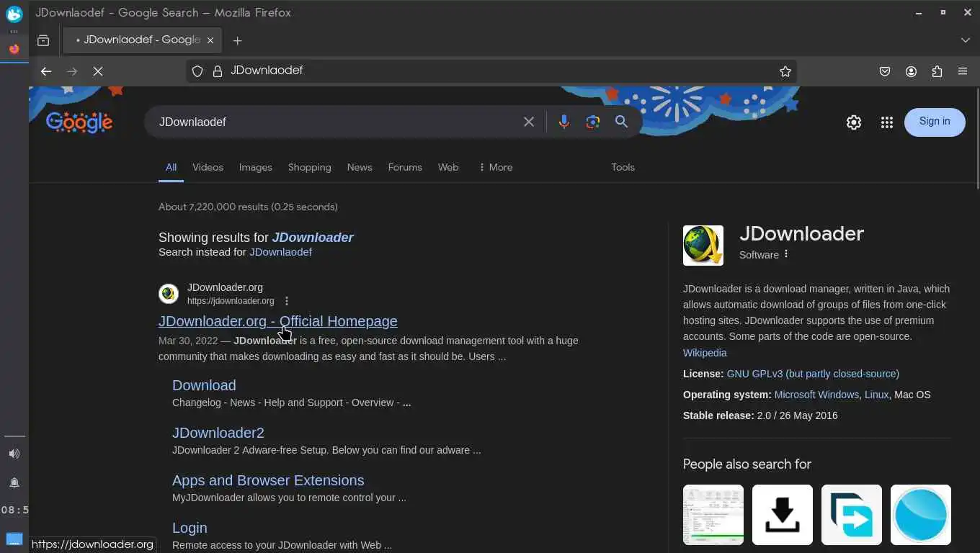The width and height of the screenshot is (980, 553).
Task: Click notification bell in side panel
Action: pos(14,482)
